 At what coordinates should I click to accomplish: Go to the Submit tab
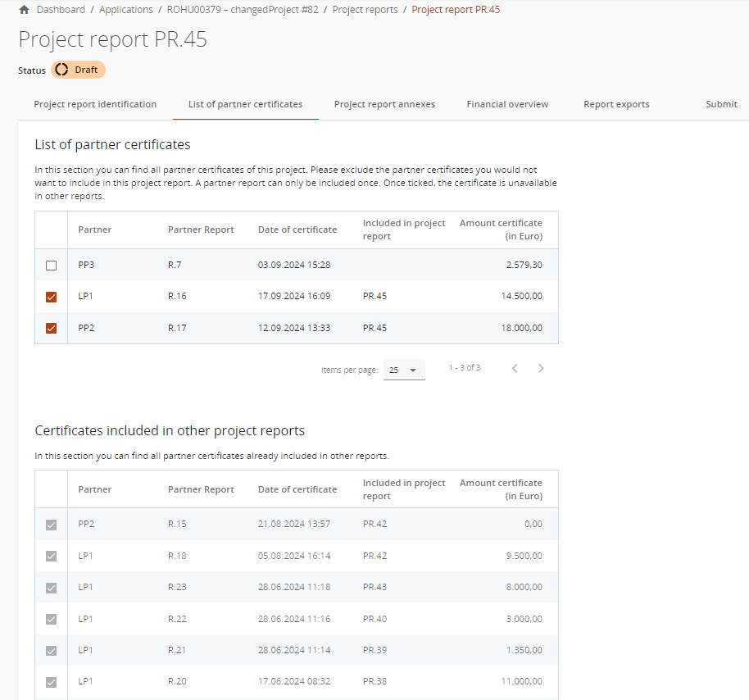[721, 104]
